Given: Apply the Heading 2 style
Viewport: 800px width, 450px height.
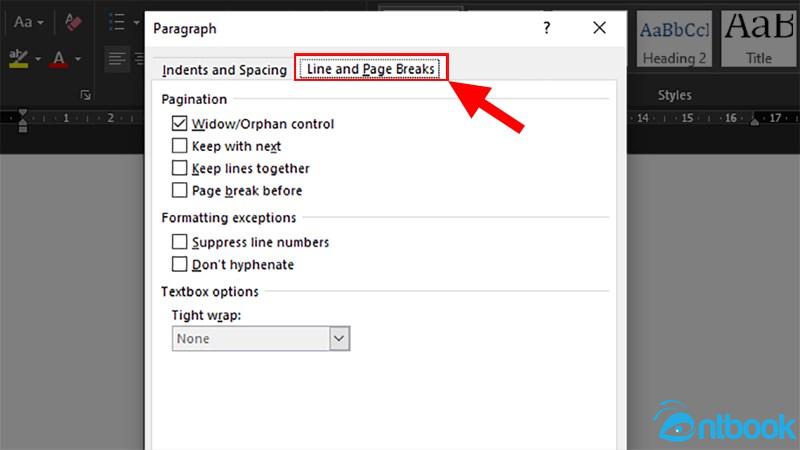Looking at the screenshot, I should [674, 39].
